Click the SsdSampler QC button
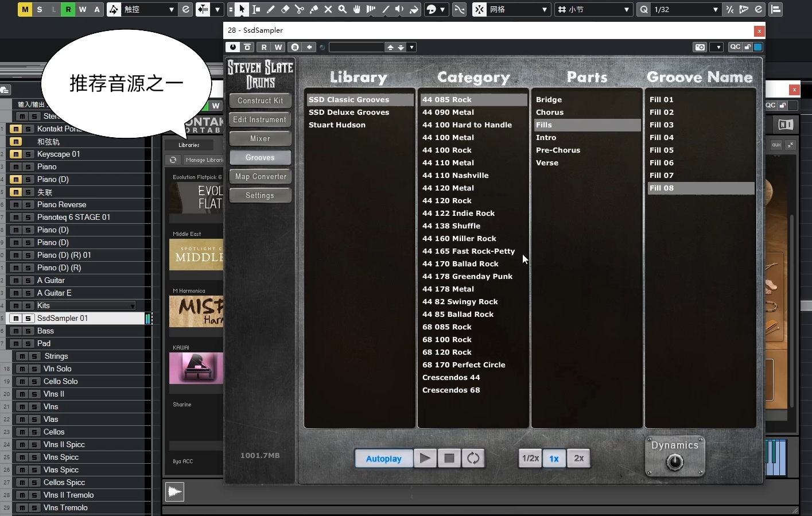 [735, 47]
